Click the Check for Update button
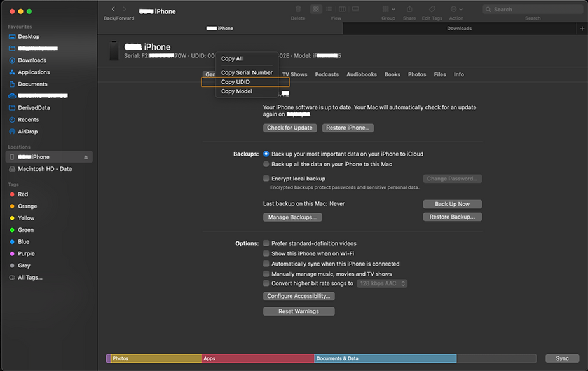 click(289, 128)
